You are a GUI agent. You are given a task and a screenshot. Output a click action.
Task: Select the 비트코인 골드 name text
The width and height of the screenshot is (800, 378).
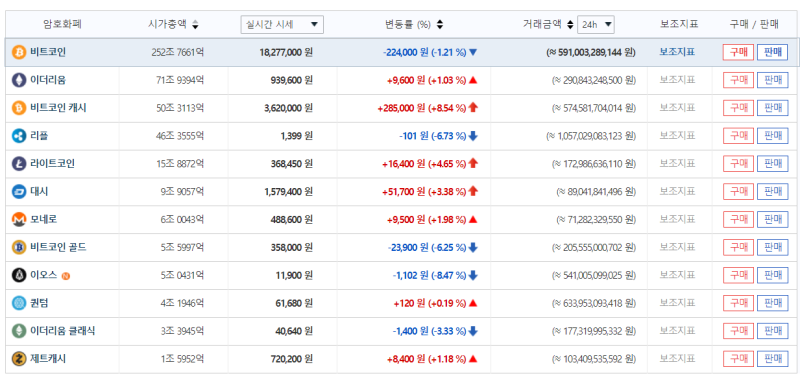coord(58,247)
